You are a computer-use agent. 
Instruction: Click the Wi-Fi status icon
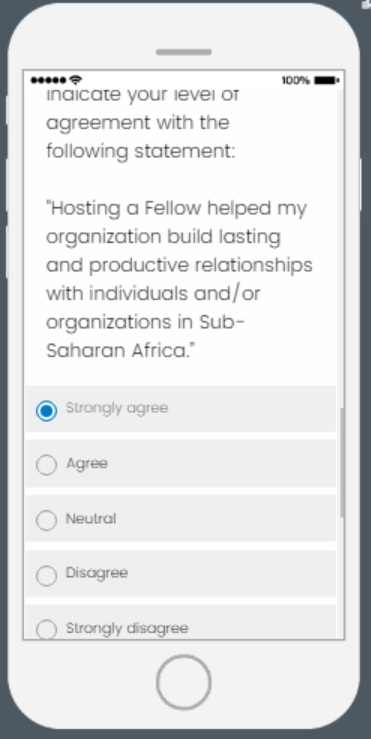click(75, 80)
